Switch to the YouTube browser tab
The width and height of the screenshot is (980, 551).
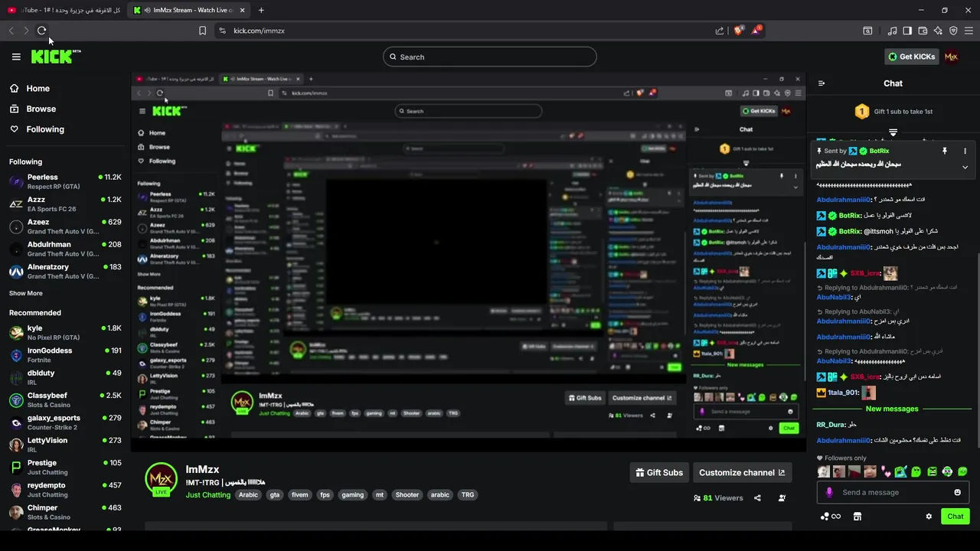[65, 10]
